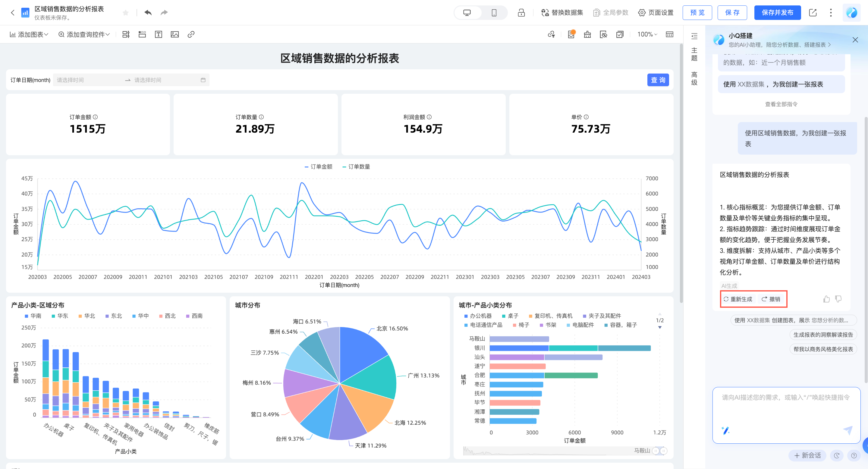
Task: Click the 保存并发布 button
Action: coord(777,13)
